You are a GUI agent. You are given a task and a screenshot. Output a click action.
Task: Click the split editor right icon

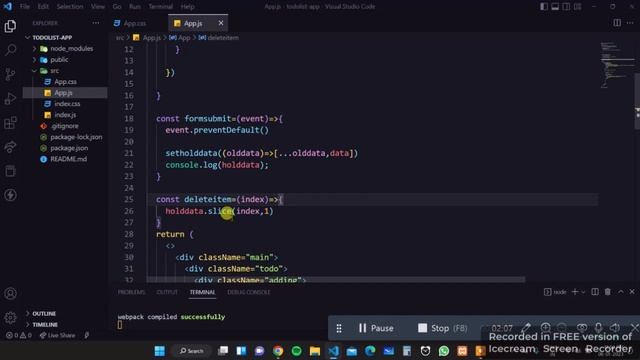(617, 23)
